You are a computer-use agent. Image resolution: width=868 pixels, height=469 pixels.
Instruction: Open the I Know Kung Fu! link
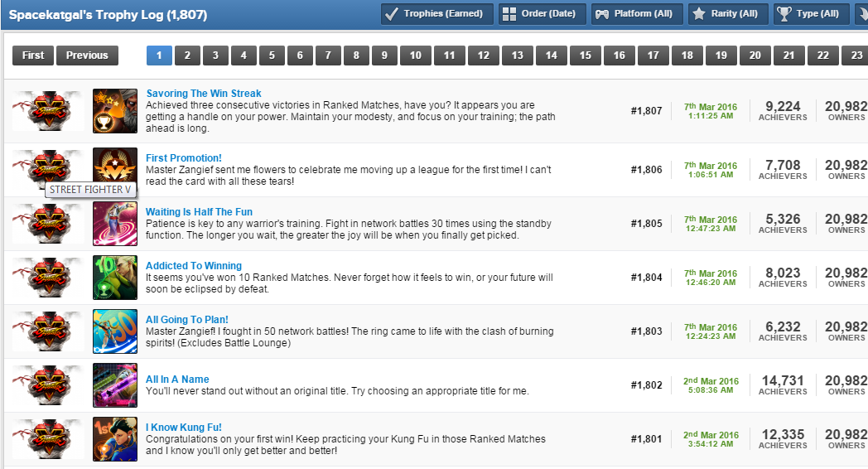(184, 428)
